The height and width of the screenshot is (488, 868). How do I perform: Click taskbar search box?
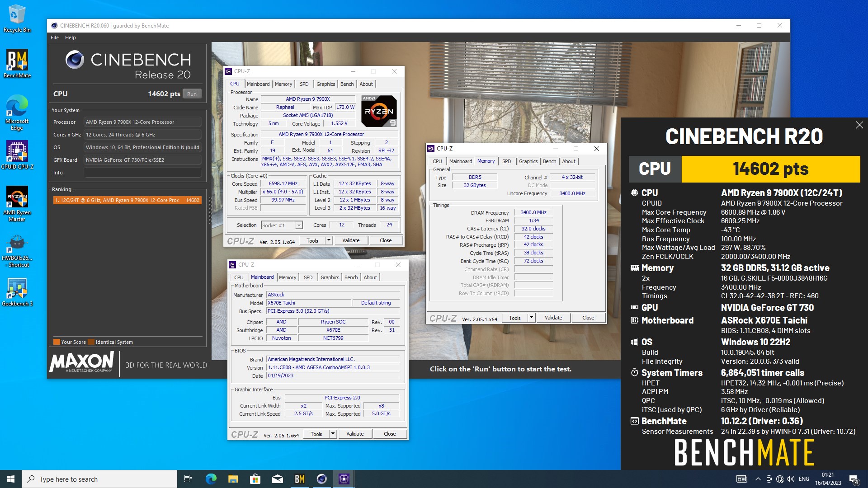point(99,479)
